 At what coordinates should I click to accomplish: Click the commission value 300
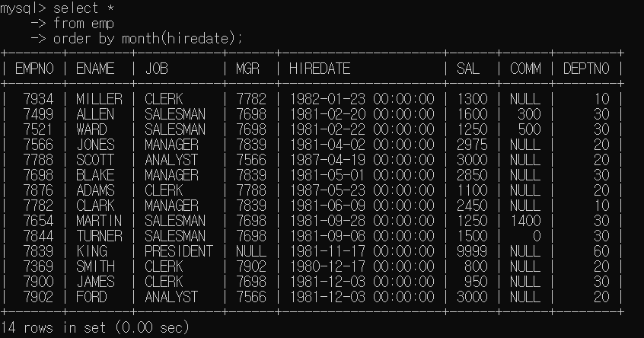tap(529, 114)
